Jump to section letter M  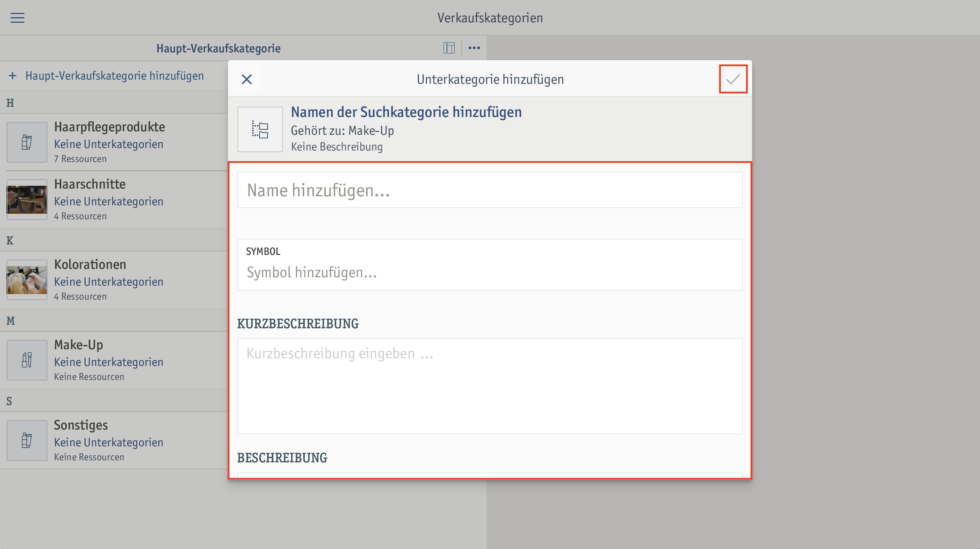pyautogui.click(x=10, y=321)
